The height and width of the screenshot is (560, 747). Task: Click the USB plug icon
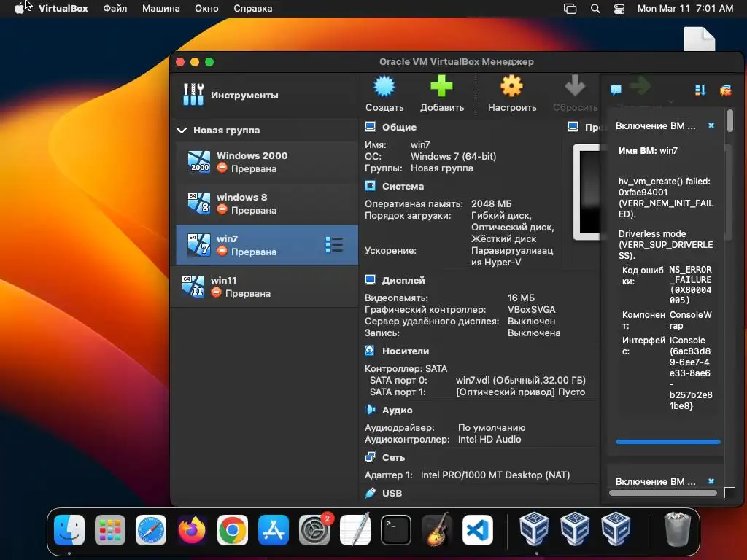[370, 493]
